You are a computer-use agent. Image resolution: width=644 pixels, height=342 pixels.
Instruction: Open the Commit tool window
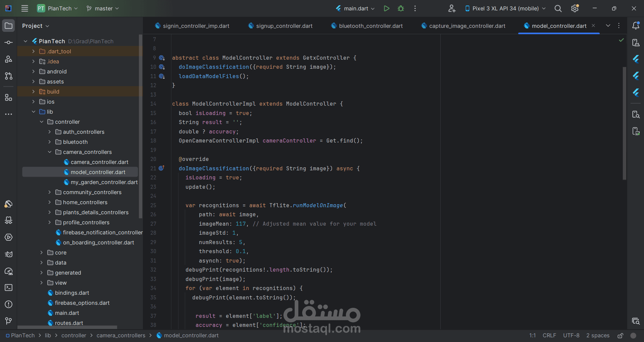[x=9, y=43]
